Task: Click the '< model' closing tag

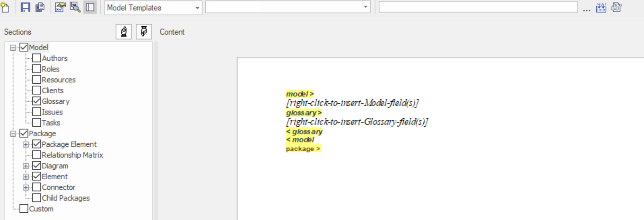Action: point(300,139)
